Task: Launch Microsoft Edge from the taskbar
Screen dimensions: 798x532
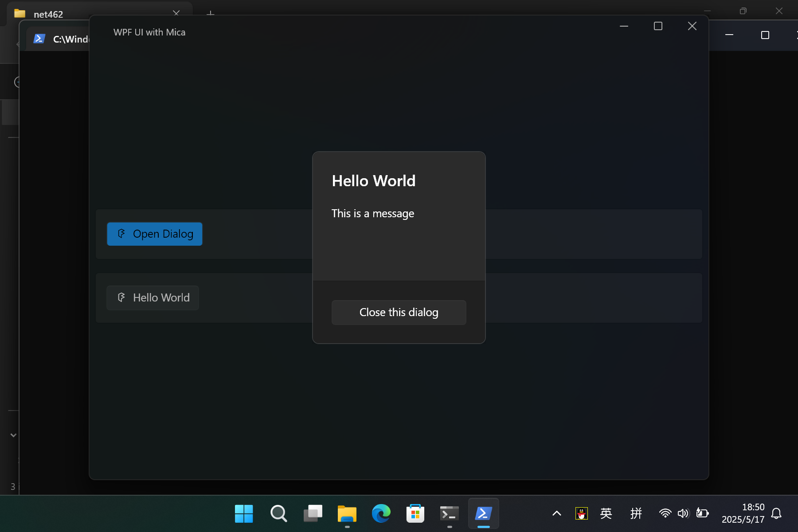Action: tap(381, 514)
